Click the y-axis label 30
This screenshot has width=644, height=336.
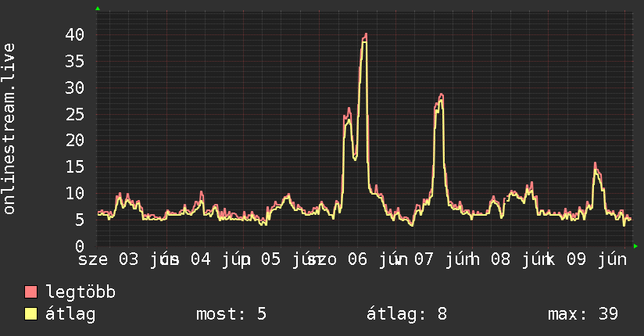[75, 88]
